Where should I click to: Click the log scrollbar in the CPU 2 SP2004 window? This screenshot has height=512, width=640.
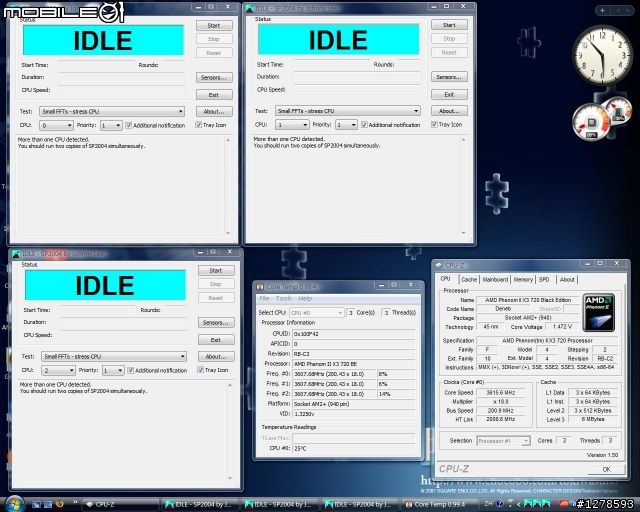(230, 431)
